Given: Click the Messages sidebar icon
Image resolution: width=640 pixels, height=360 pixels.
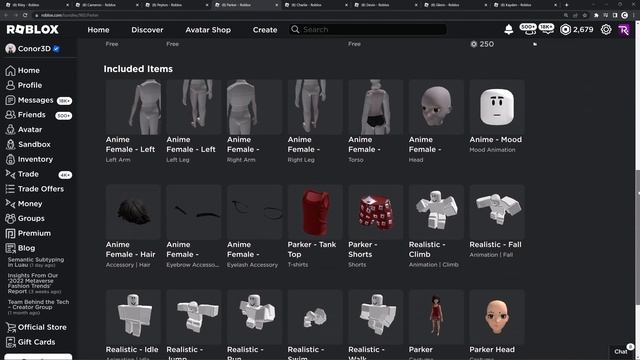Looking at the screenshot, I should coord(11,100).
